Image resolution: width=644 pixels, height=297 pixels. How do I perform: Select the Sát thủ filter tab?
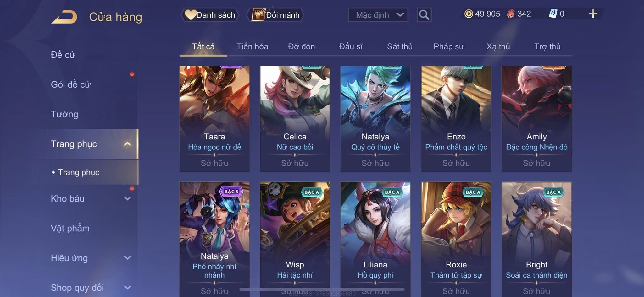tap(399, 46)
